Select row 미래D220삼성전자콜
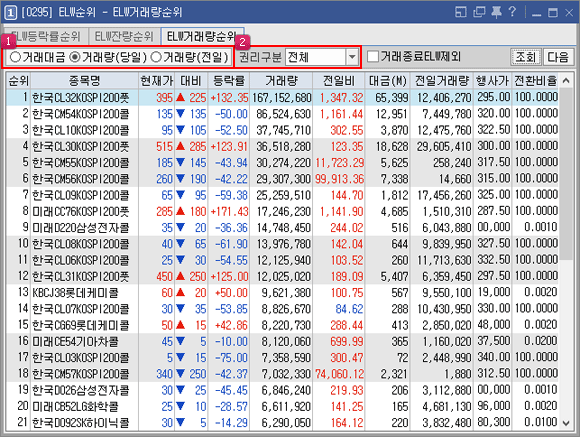The width and height of the screenshot is (580, 437). (x=283, y=228)
